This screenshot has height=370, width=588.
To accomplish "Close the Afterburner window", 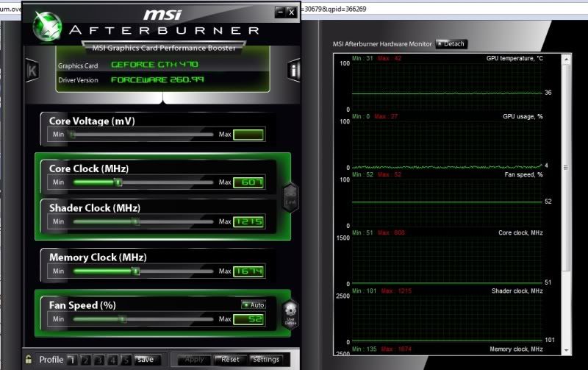I will coord(291,12).
